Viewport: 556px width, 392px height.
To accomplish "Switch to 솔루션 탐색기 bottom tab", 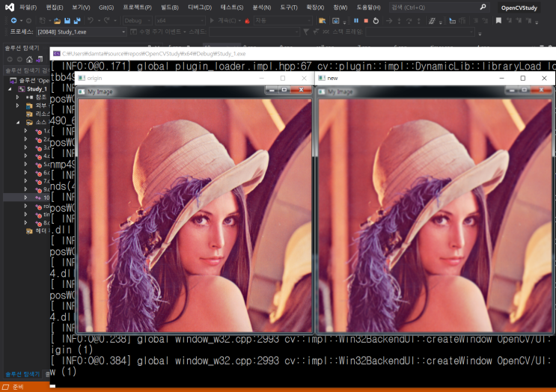I will coord(22,374).
